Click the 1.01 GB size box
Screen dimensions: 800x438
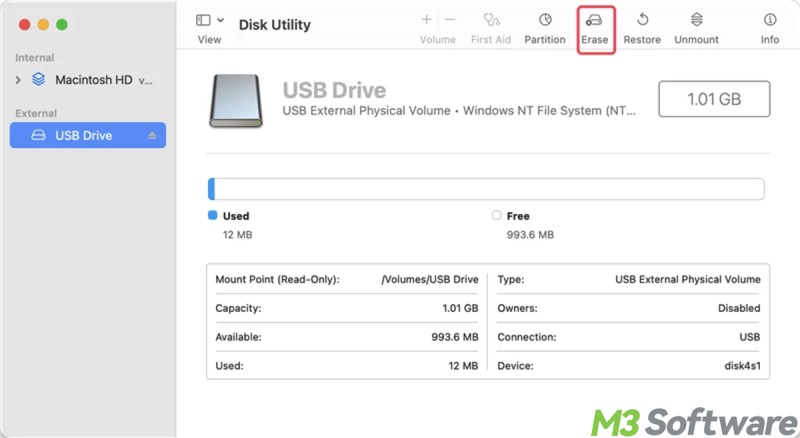714,99
